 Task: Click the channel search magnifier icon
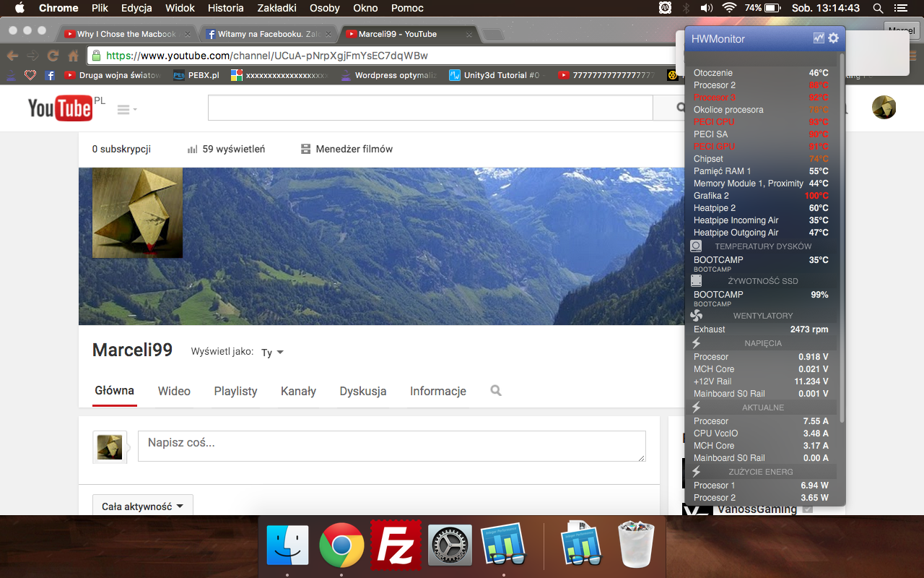496,391
